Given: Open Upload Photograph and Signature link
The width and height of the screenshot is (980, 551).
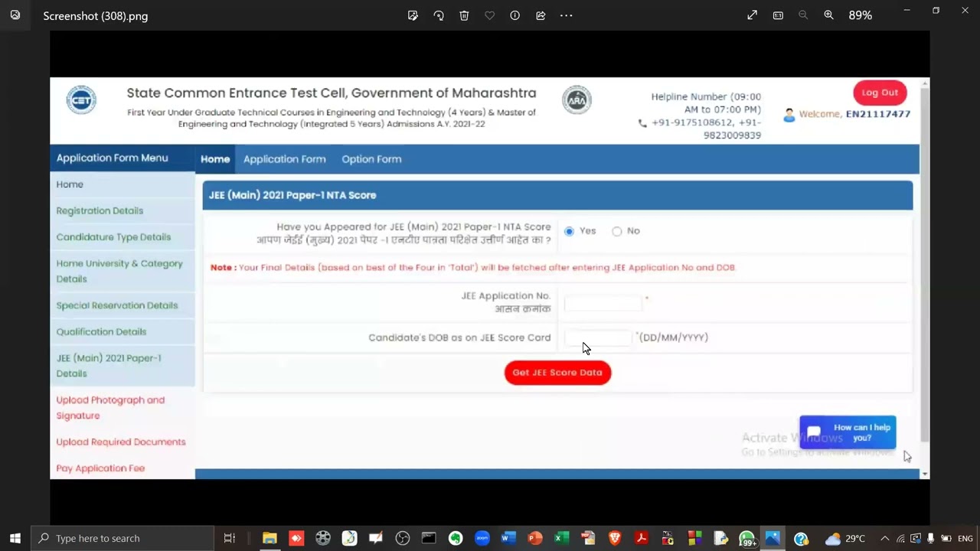Looking at the screenshot, I should click(x=110, y=408).
